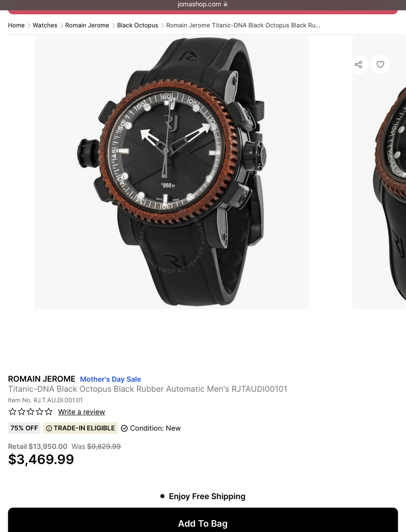Click the main watch product image
Viewport: 406px width, 532px height.
point(172,172)
